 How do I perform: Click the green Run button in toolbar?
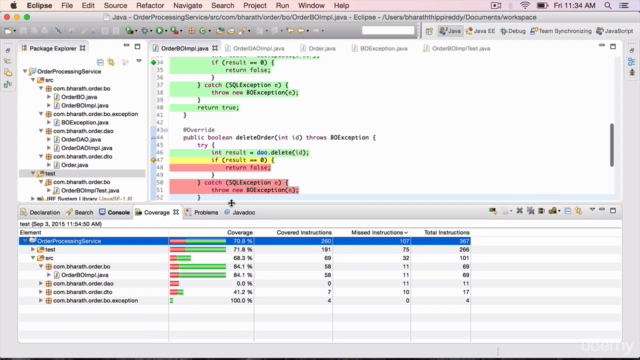click(160, 31)
